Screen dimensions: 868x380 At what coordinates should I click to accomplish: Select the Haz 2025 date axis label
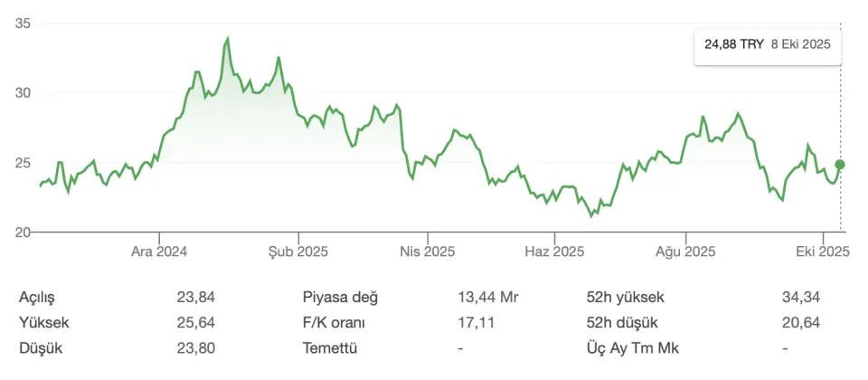(x=553, y=252)
